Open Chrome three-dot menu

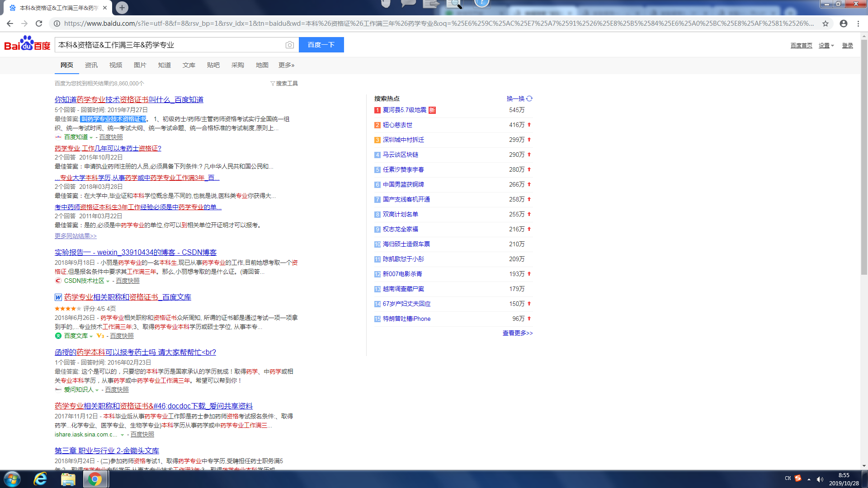(x=858, y=23)
